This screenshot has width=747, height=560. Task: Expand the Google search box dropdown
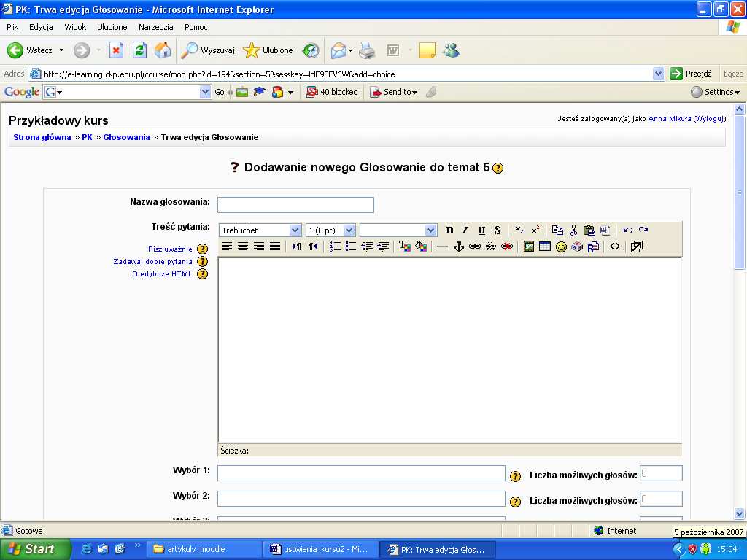point(205,92)
